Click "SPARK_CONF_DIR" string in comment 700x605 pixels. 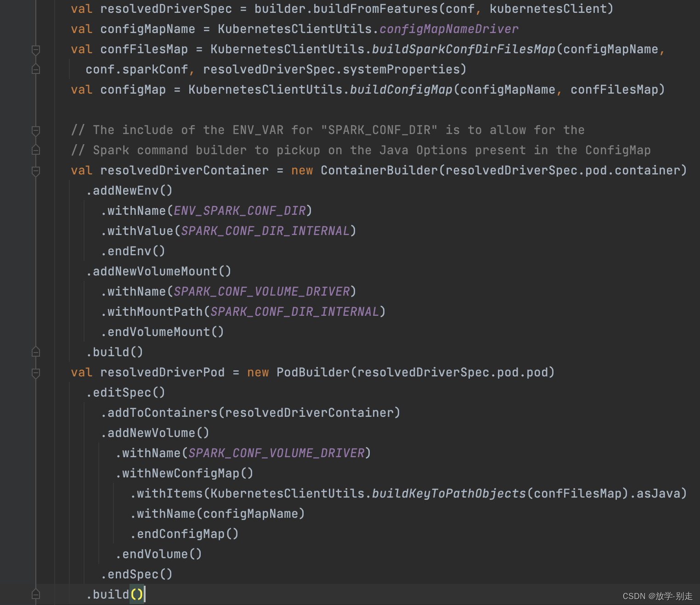coord(379,130)
